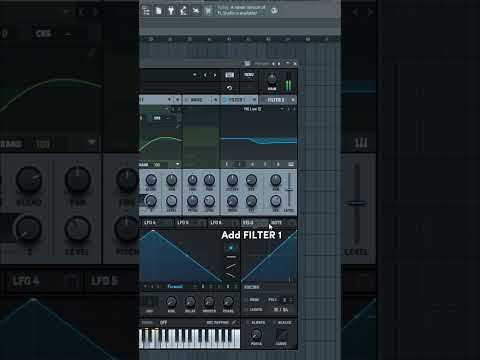Open Serum's MENU button

point(249,75)
